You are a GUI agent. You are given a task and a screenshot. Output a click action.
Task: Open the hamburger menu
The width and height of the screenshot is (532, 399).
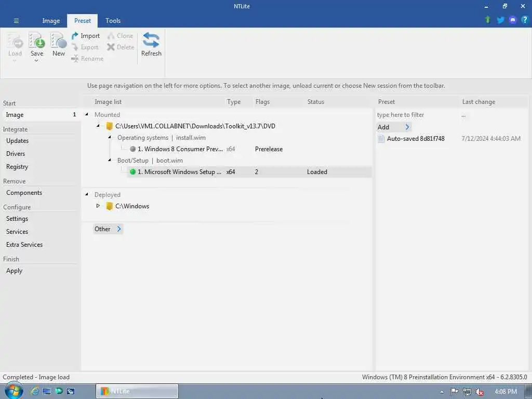tap(16, 21)
